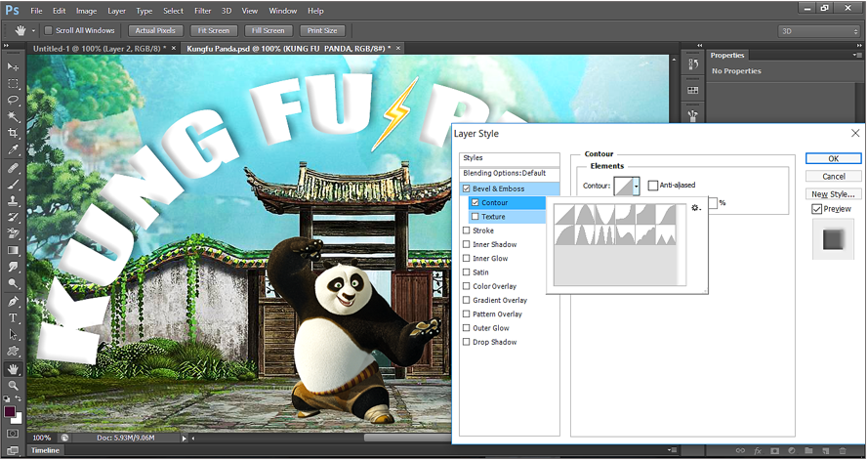
Task: Click the Actual Pixels button
Action: [155, 31]
